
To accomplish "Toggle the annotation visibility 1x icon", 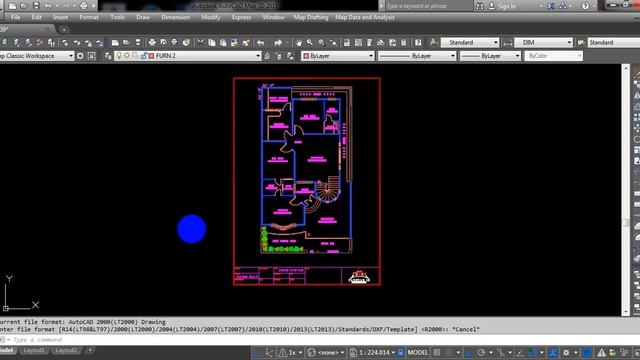I will (x=283, y=352).
